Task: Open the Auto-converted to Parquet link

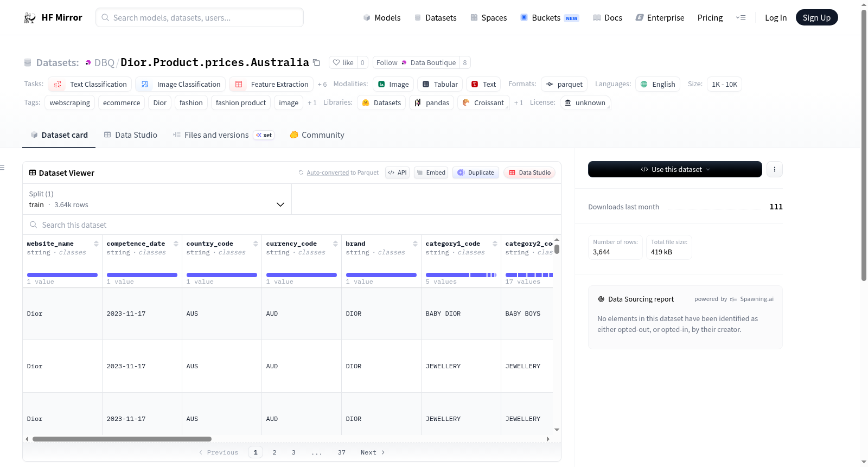Action: pos(328,172)
